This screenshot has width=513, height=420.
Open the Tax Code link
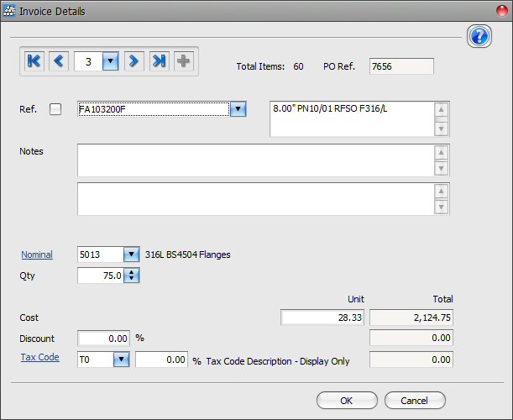40,357
